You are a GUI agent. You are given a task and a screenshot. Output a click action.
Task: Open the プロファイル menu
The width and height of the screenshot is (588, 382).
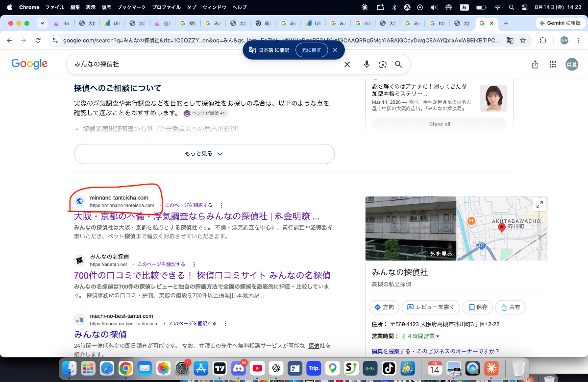(165, 7)
